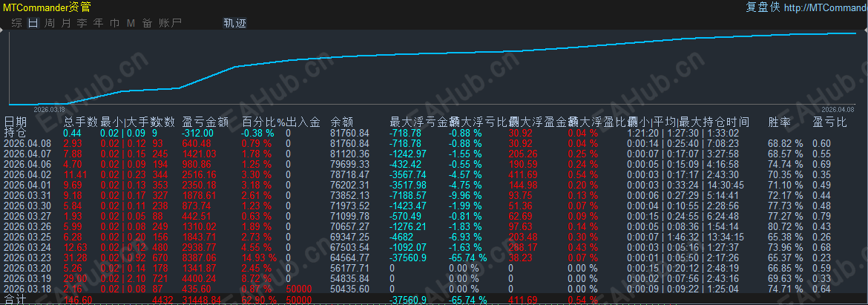Select the 2026.04.07 row date

click(x=27, y=154)
